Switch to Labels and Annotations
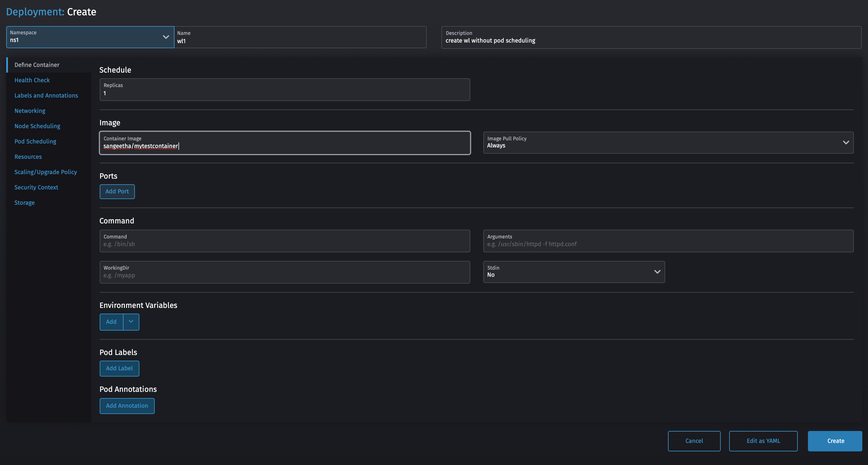Screen dimensions: 868x465 pyautogui.click(x=46, y=96)
